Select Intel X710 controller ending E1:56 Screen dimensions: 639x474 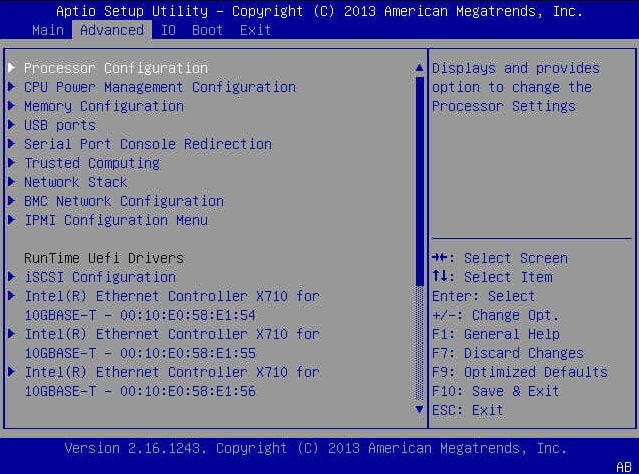click(x=172, y=381)
